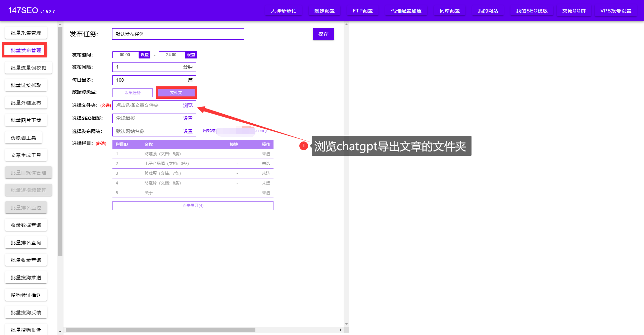Open VPS拨号设置 in the top bar
The width and height of the screenshot is (644, 335).
tap(615, 11)
